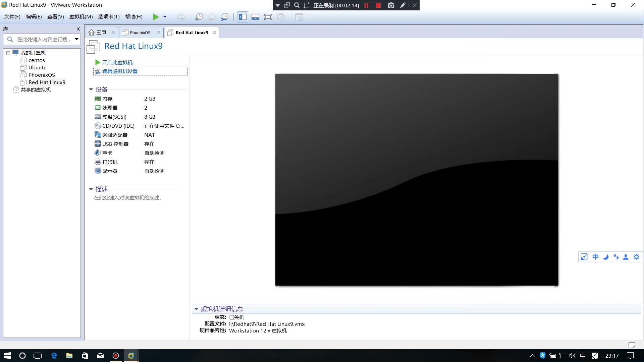Collapse the 虚拟机详细信息 section
Screen dimensions: 644x362
coord(196,309)
